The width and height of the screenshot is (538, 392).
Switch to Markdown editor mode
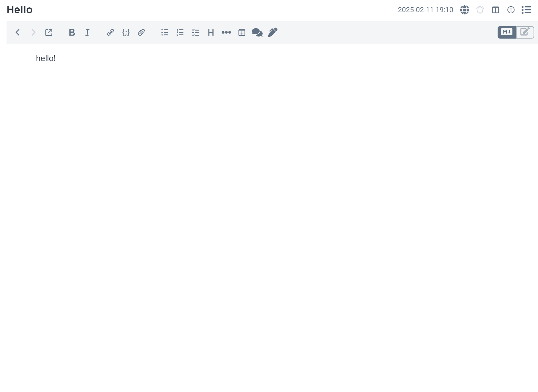(x=507, y=32)
